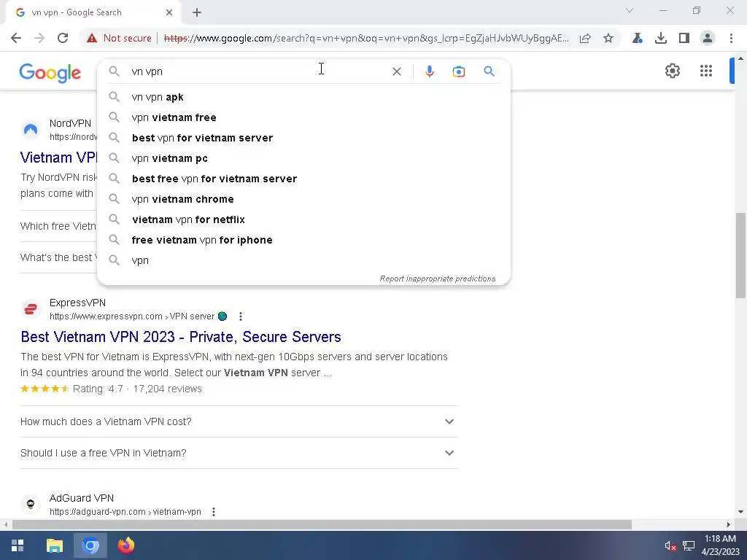Expand 'Should I use a free VPN in Vietnam?'
Screen dimensions: 747x560
click(239, 453)
